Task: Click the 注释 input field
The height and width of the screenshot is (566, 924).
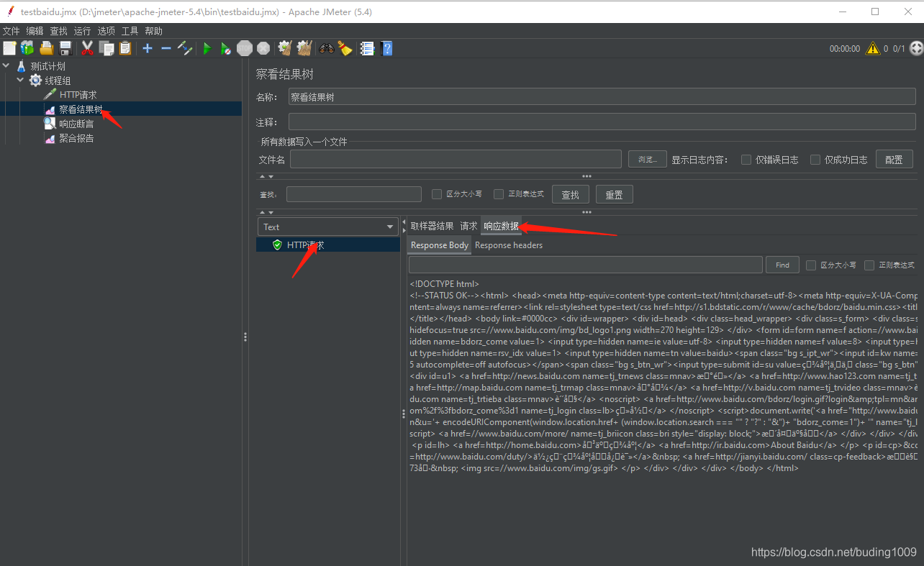Action: pyautogui.click(x=602, y=122)
